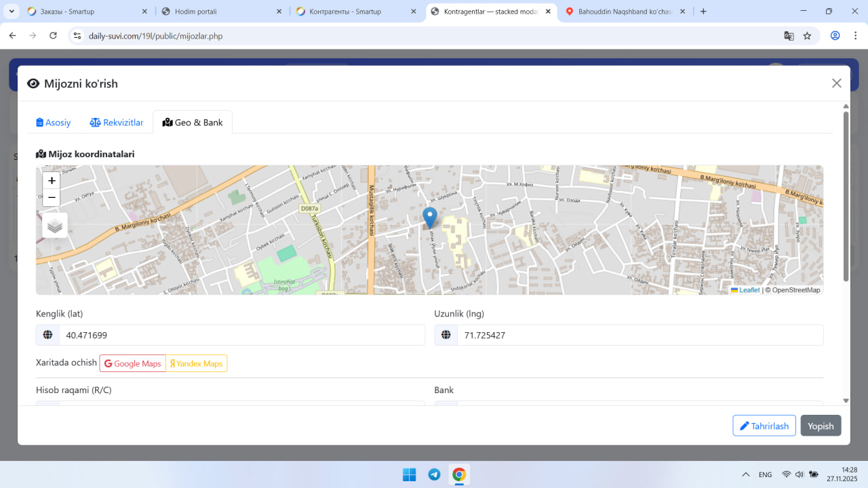Click the blue location marker pin
Screen dimensions: 868x488
click(x=429, y=218)
